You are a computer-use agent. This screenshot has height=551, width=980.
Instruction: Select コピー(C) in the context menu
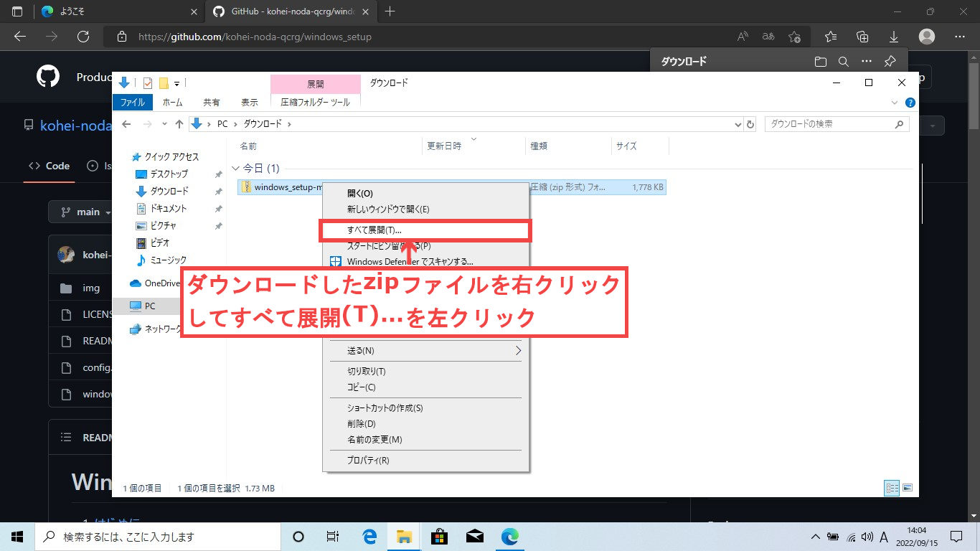(x=425, y=387)
